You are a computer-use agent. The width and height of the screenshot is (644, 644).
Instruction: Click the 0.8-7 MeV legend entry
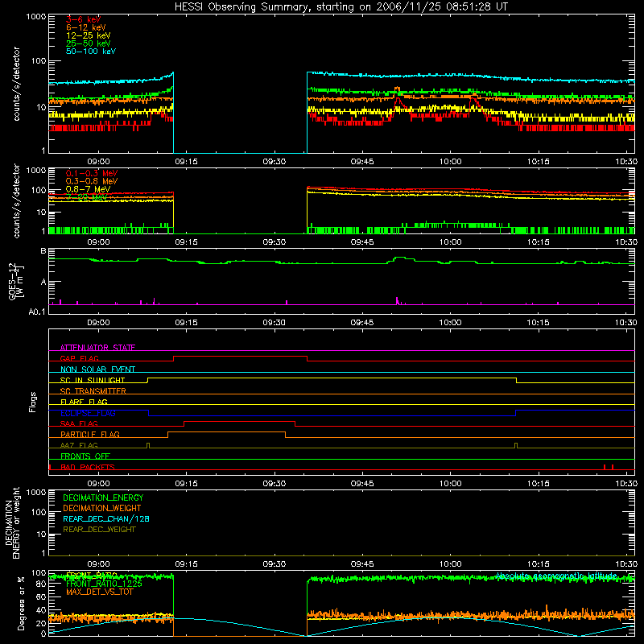[x=88, y=189]
